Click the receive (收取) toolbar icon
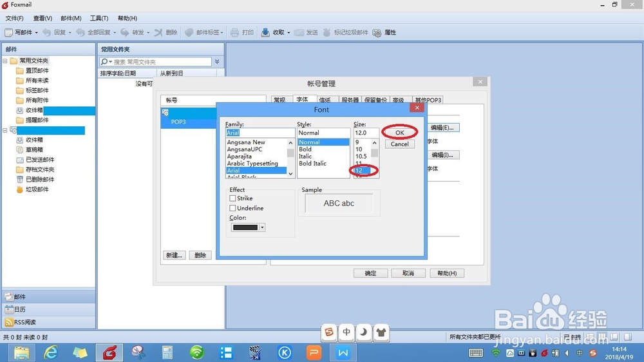 (265, 32)
